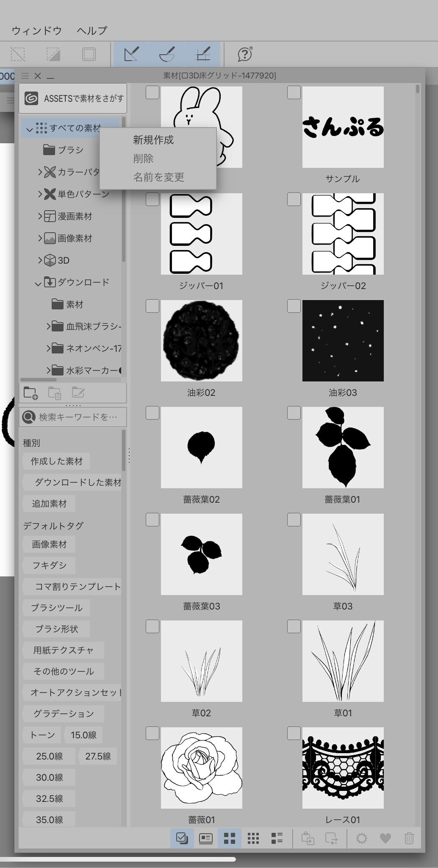
Task: Toggle checkbox display icon in bottom bar
Action: point(182,838)
